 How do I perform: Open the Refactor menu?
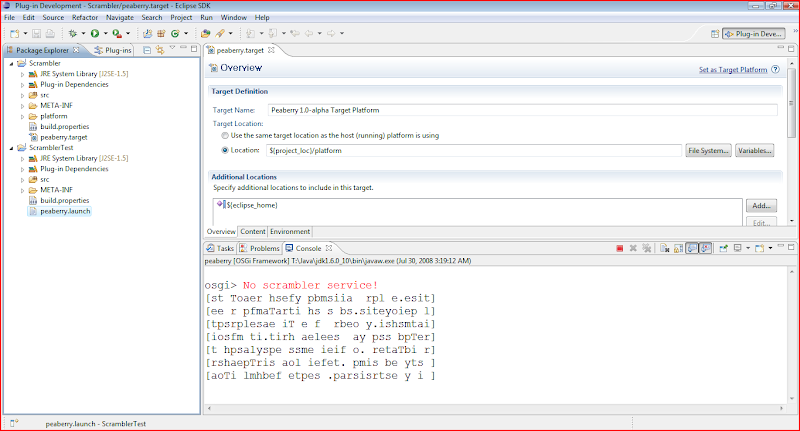(x=85, y=17)
